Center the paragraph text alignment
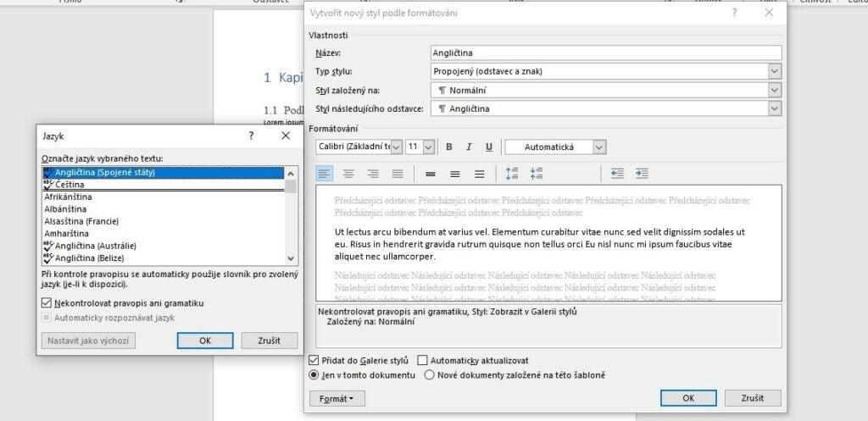 point(348,174)
